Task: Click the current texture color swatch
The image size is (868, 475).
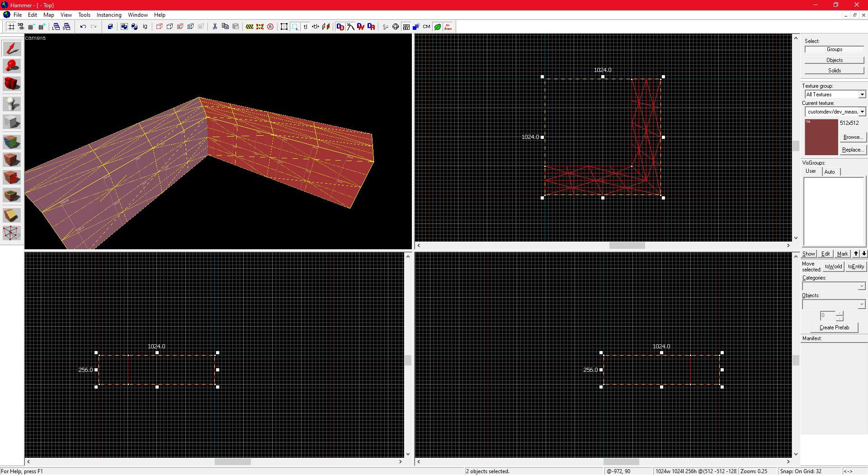Action: tap(821, 137)
